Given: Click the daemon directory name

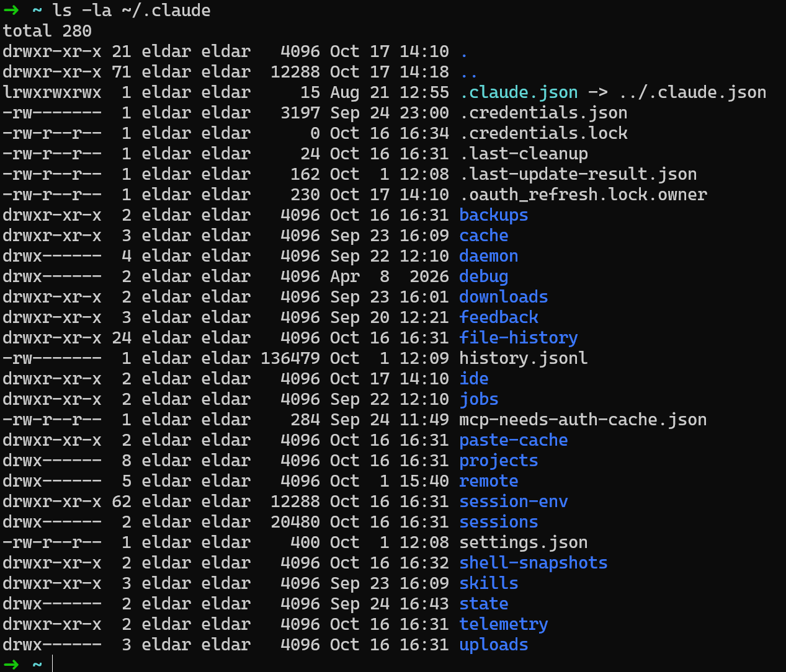Looking at the screenshot, I should pyautogui.click(x=489, y=256).
